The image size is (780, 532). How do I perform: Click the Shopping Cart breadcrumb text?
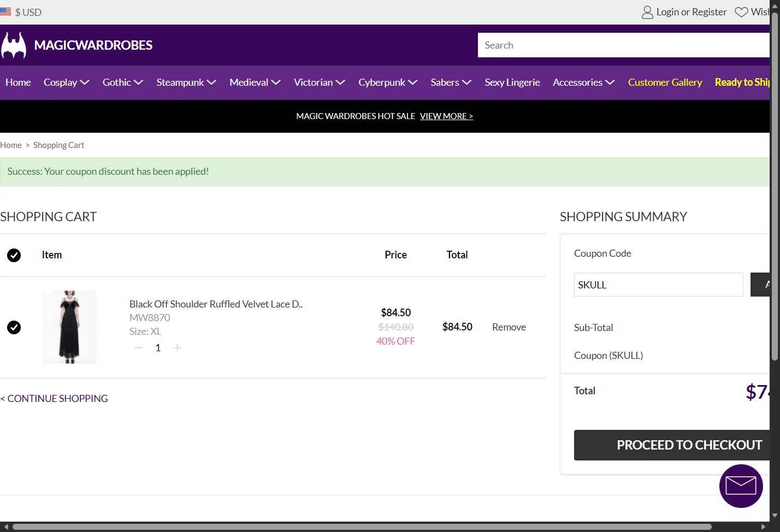click(x=58, y=145)
